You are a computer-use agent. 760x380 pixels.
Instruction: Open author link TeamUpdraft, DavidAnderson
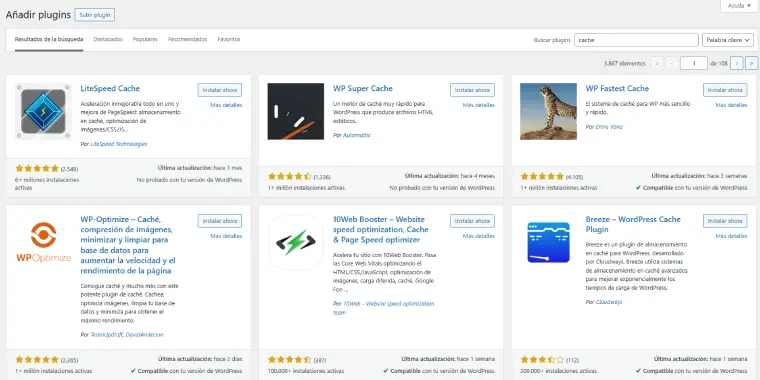[127, 335]
